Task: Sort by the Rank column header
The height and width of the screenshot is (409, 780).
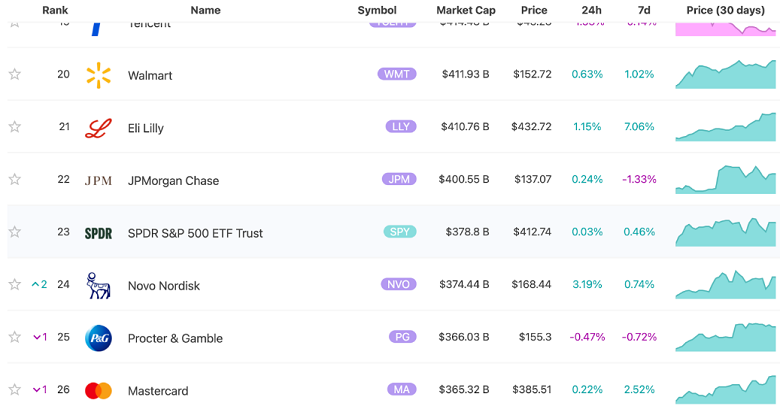Action: point(55,10)
